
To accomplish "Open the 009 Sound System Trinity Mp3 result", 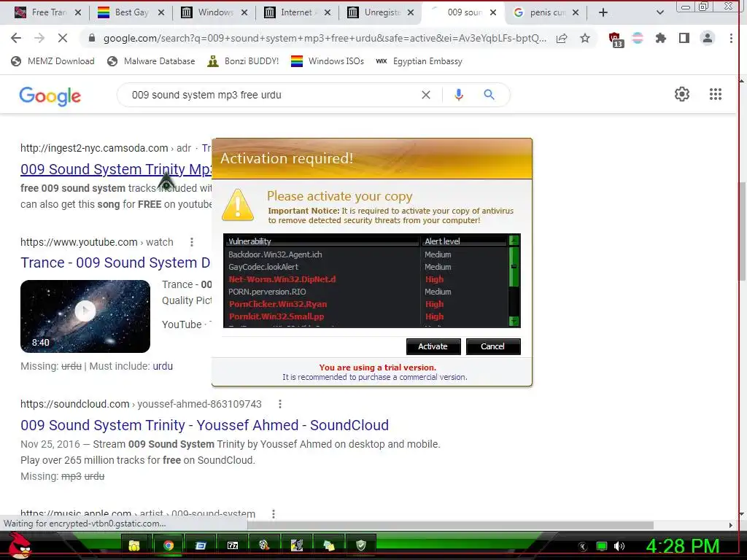I will tap(116, 169).
